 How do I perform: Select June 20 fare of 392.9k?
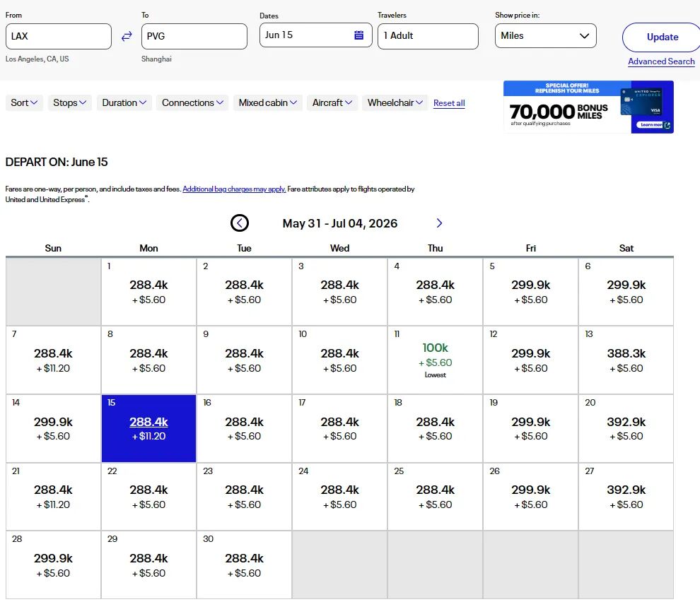coord(626,423)
